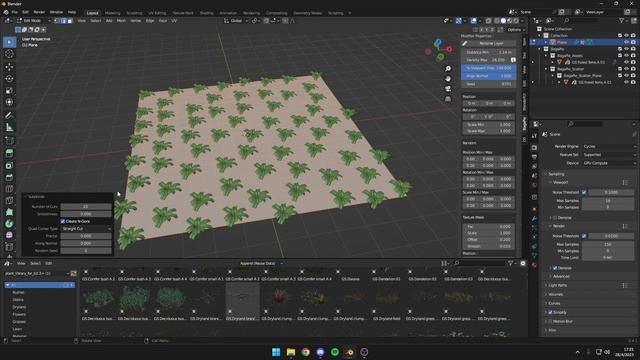
Task: Switch to the Modeling workspace tab
Action: point(112,13)
